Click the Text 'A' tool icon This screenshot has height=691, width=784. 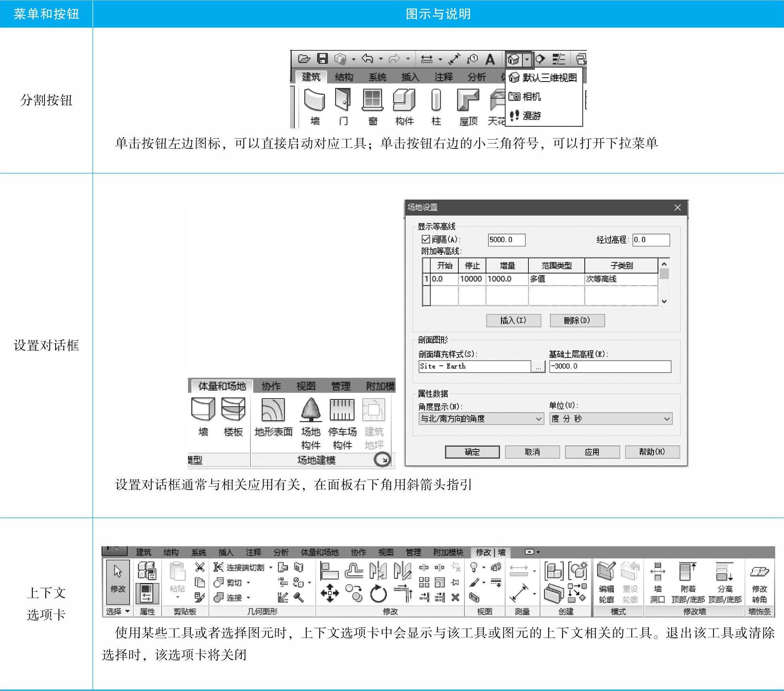[490, 59]
